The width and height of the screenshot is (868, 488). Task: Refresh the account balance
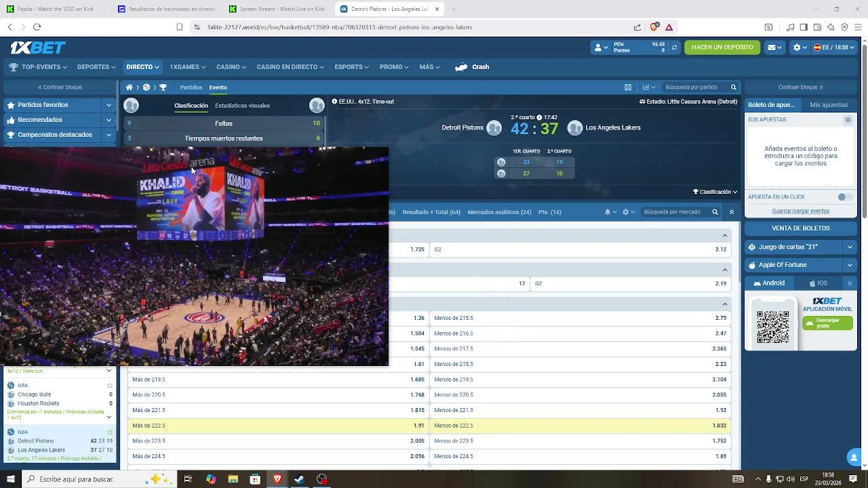point(674,47)
